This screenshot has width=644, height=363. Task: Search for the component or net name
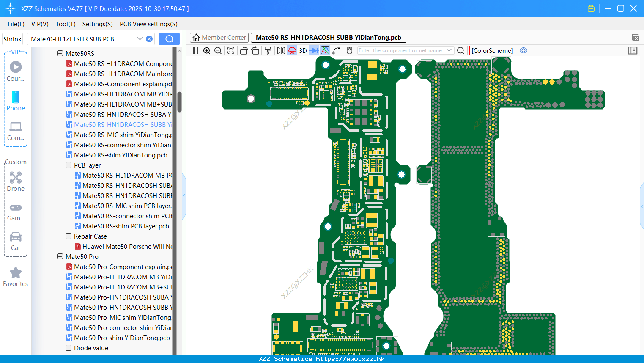click(x=461, y=50)
